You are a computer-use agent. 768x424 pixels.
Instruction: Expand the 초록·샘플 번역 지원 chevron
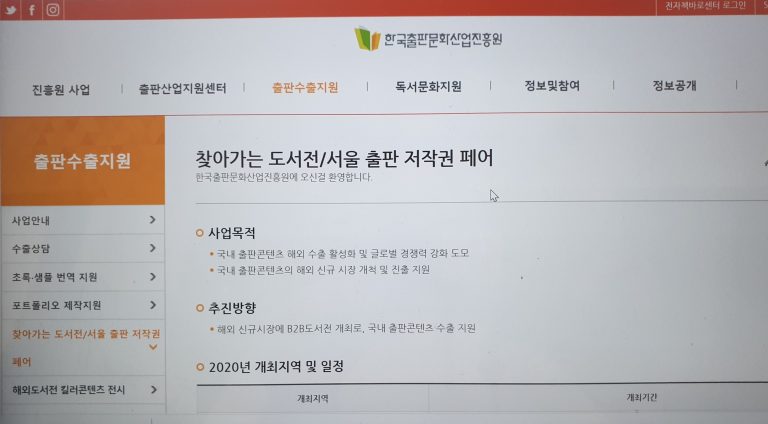click(153, 277)
